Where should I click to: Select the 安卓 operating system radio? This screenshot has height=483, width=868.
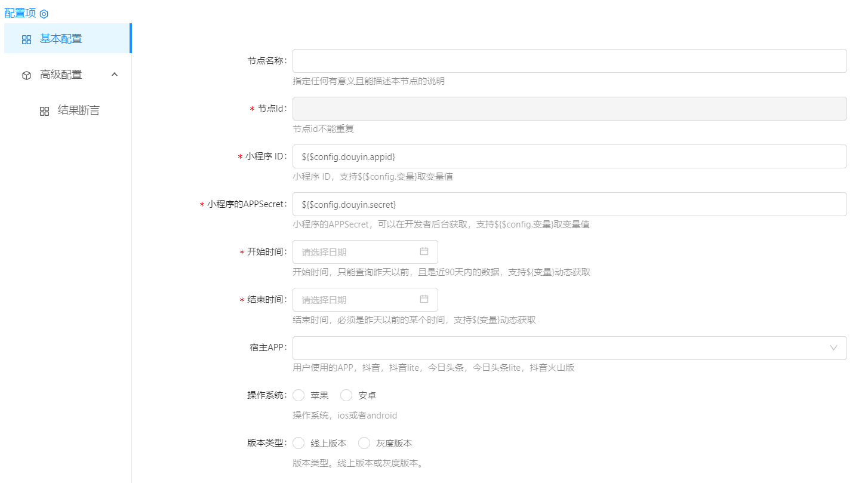(x=346, y=395)
